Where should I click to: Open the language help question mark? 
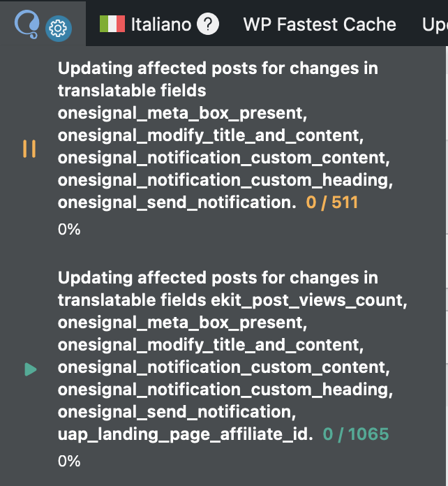coord(207,25)
